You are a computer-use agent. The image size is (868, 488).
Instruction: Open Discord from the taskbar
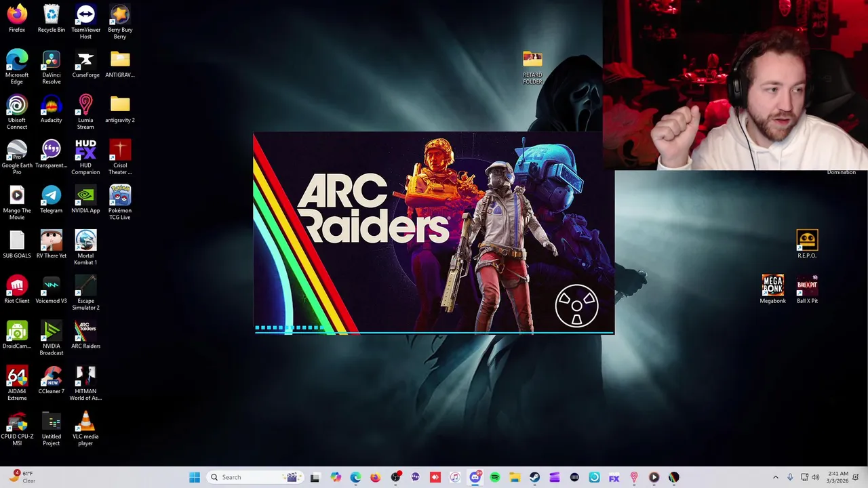coord(475,477)
